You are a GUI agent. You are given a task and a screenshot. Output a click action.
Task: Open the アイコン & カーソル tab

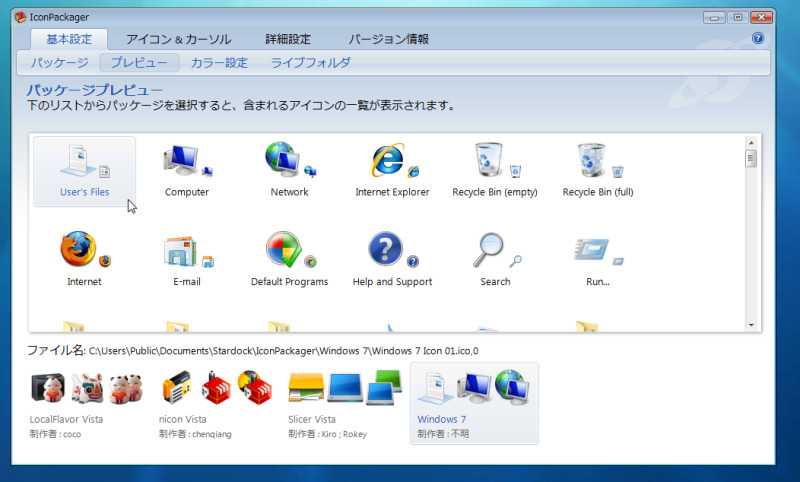tap(178, 39)
